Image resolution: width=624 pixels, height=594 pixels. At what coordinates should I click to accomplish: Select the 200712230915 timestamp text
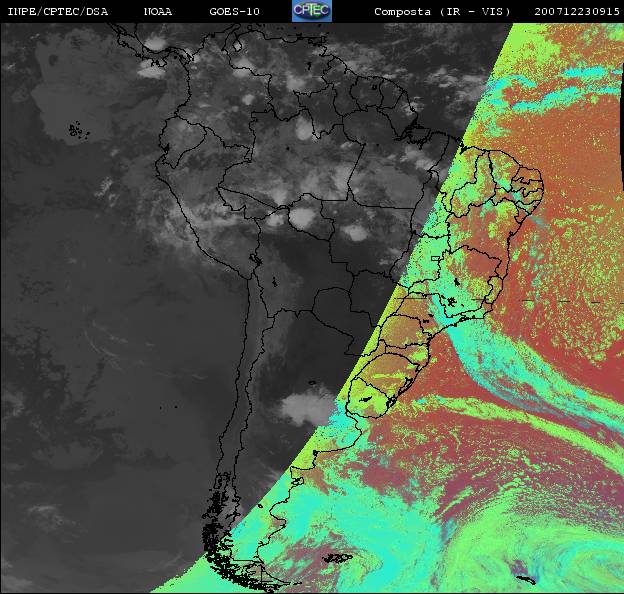[x=577, y=12]
